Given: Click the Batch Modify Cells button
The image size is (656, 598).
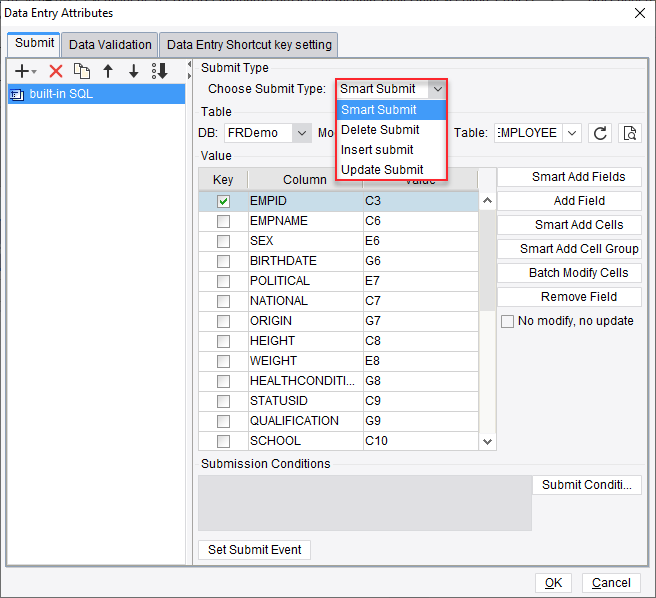Looking at the screenshot, I should tap(569, 273).
